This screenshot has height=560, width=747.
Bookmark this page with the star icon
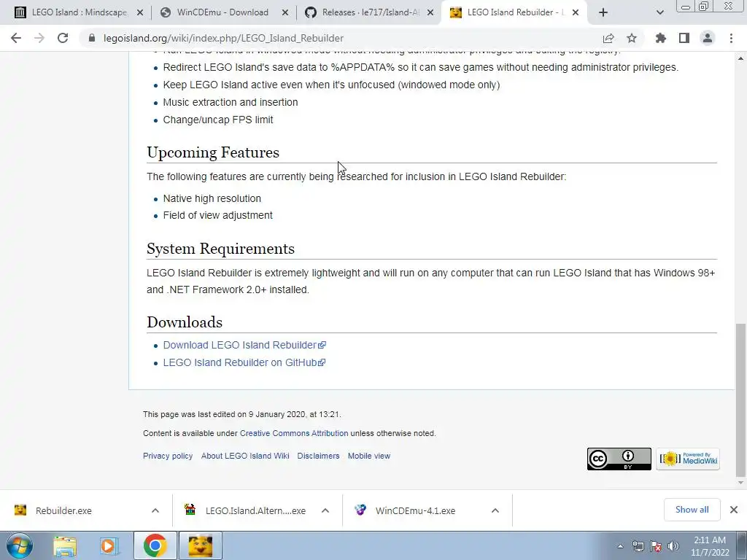pyautogui.click(x=632, y=38)
